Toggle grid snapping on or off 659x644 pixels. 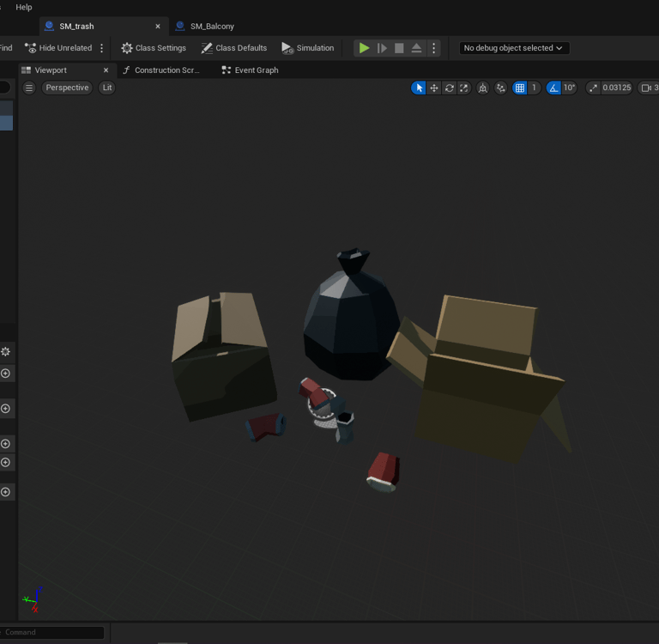[520, 88]
